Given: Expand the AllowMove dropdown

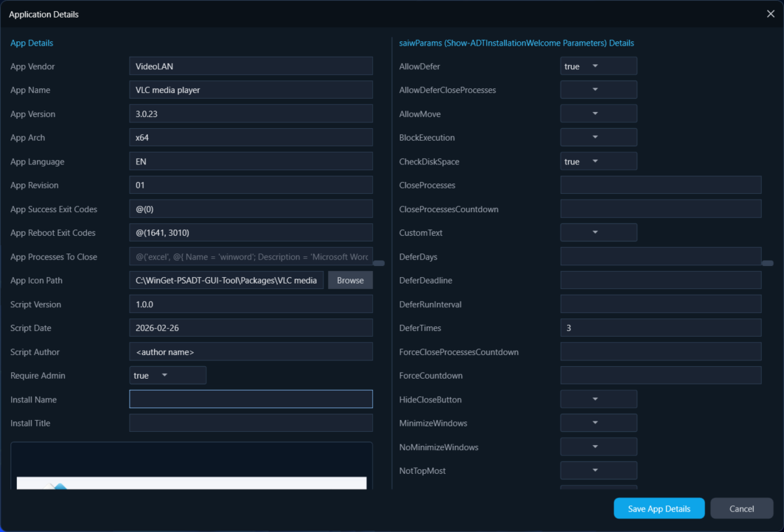Looking at the screenshot, I should point(598,113).
